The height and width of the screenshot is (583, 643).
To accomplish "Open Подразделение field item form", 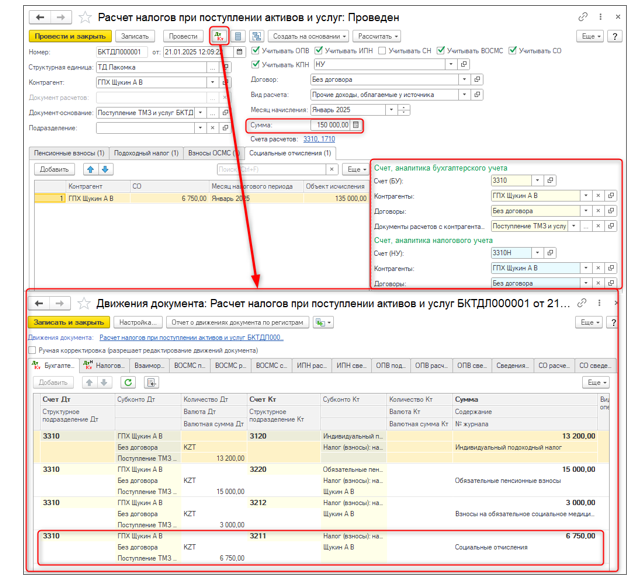I will (x=225, y=128).
